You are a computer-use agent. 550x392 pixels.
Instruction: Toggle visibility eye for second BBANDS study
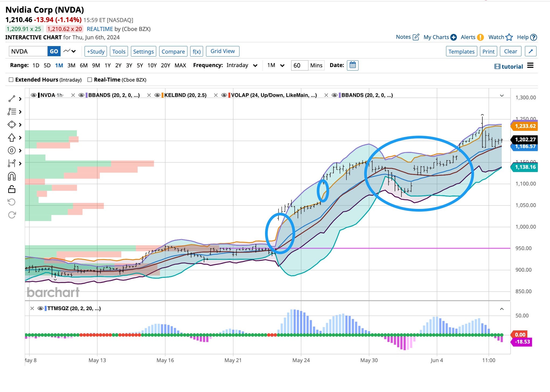(x=335, y=95)
